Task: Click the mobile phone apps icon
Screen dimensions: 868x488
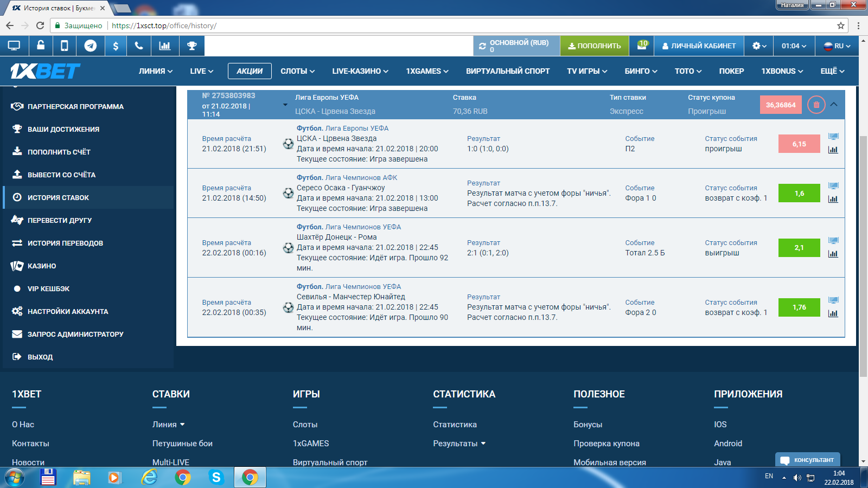Action: [x=65, y=46]
